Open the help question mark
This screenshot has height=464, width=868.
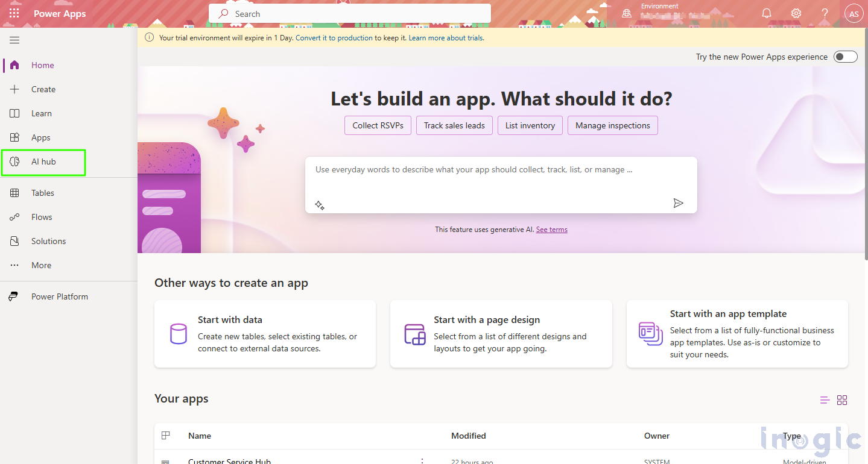825,13
